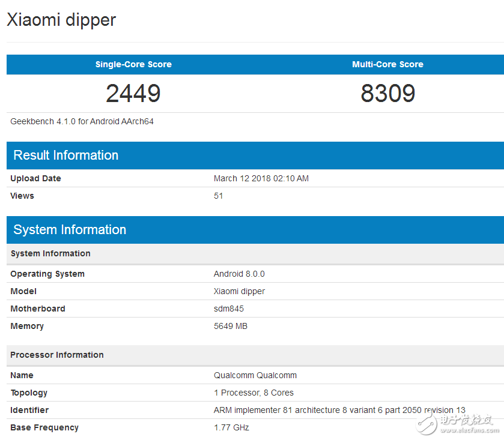Image resolution: width=504 pixels, height=440 pixels.
Task: Click the 1.77 GHz base frequency
Action: [231, 427]
